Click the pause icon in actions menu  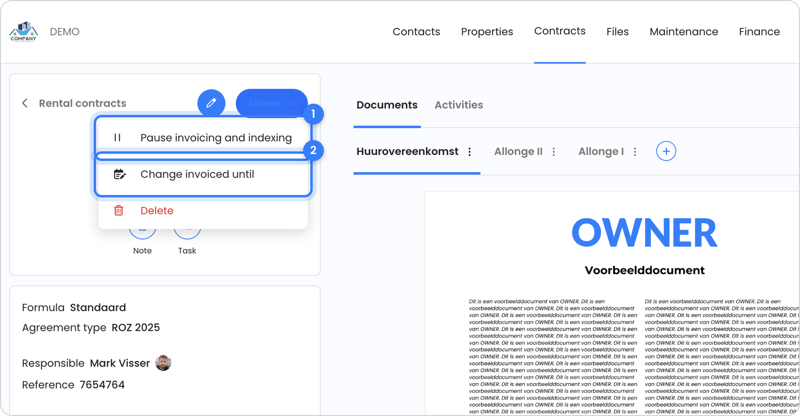point(117,137)
